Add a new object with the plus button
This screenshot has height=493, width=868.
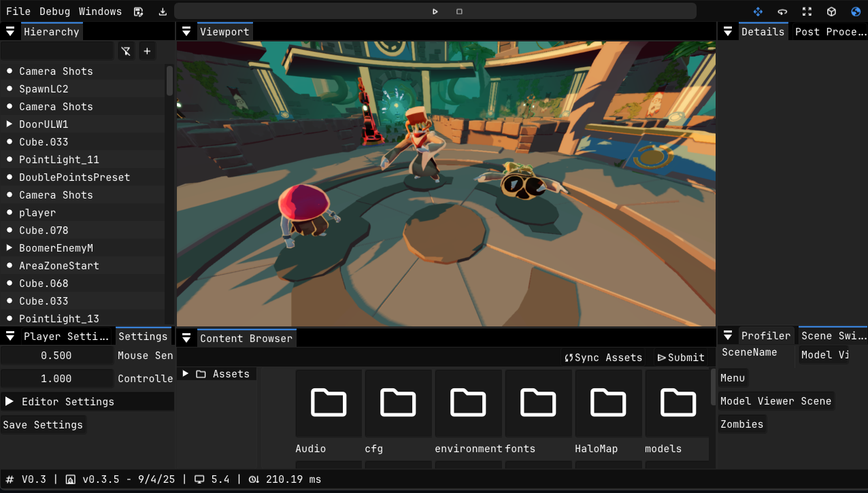[147, 51]
